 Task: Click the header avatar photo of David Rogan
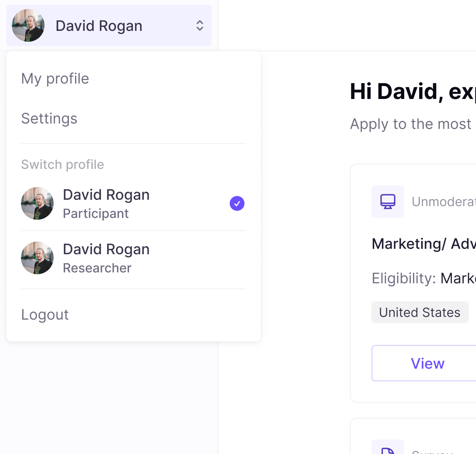tap(28, 25)
